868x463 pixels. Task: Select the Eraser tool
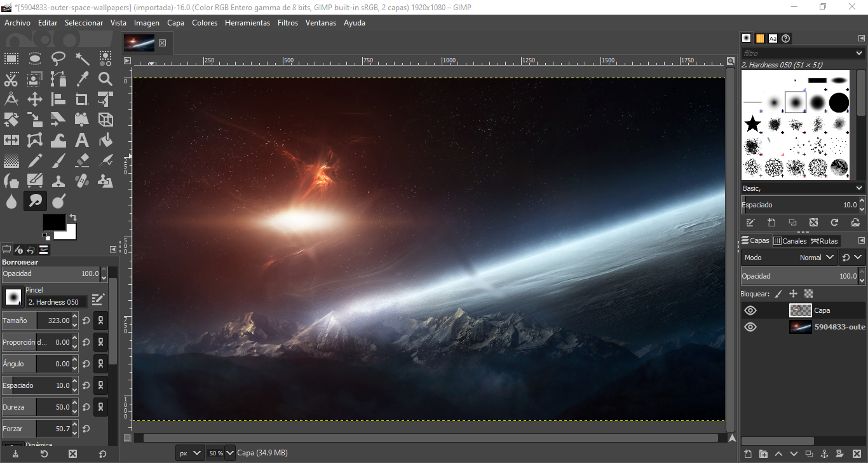[x=82, y=160]
